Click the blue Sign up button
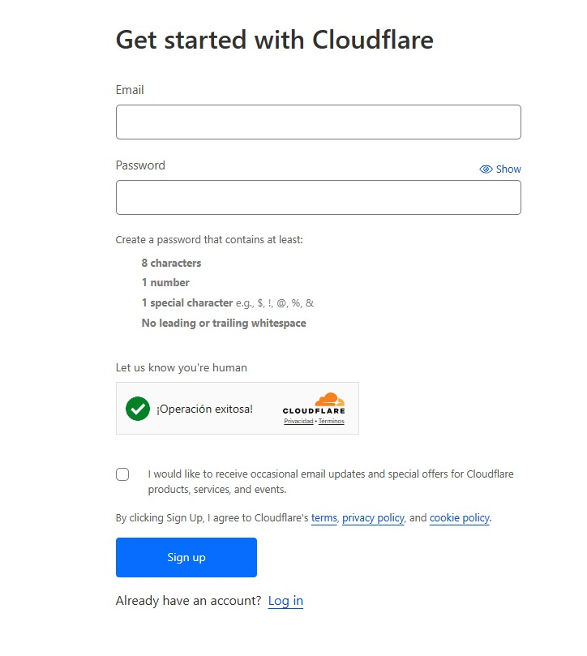 (186, 557)
